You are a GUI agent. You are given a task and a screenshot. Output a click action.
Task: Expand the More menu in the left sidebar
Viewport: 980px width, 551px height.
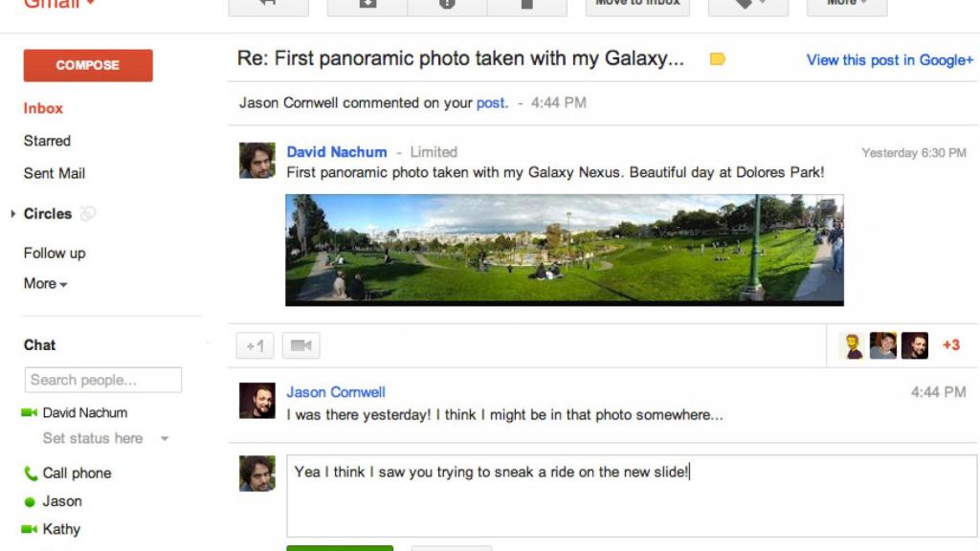(42, 283)
